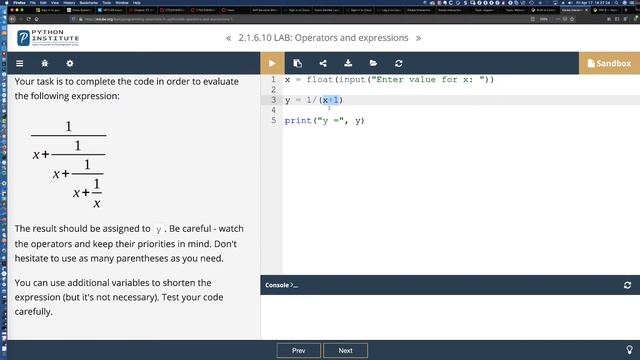Click the Python Institute logo
Image resolution: width=640 pixels, height=360 pixels.
[x=48, y=38]
